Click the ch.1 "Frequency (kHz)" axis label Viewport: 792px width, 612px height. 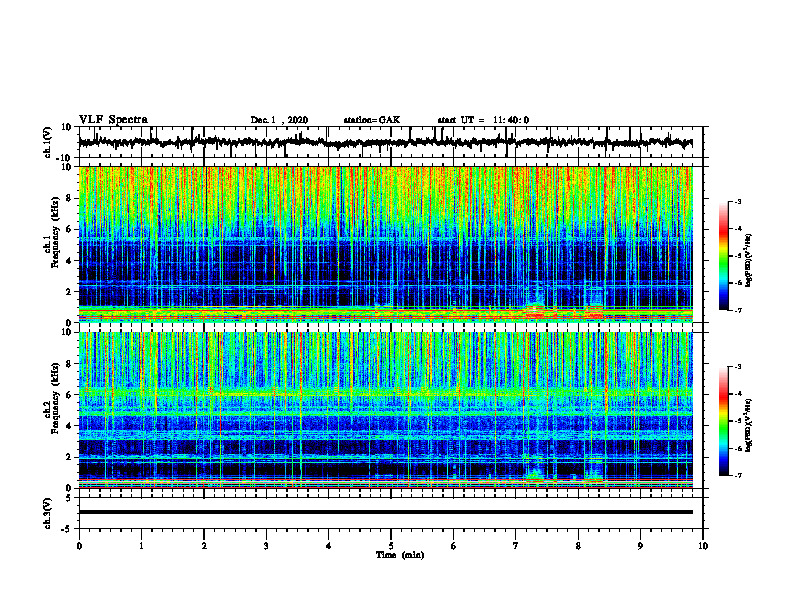point(55,233)
